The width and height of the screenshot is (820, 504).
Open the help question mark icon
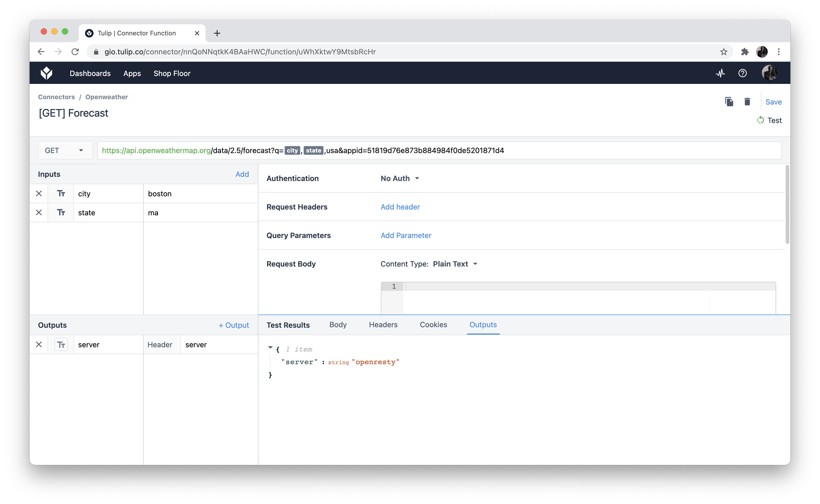point(742,73)
